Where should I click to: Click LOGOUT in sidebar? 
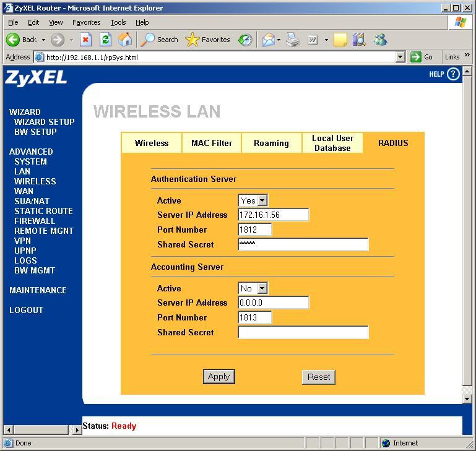[27, 310]
